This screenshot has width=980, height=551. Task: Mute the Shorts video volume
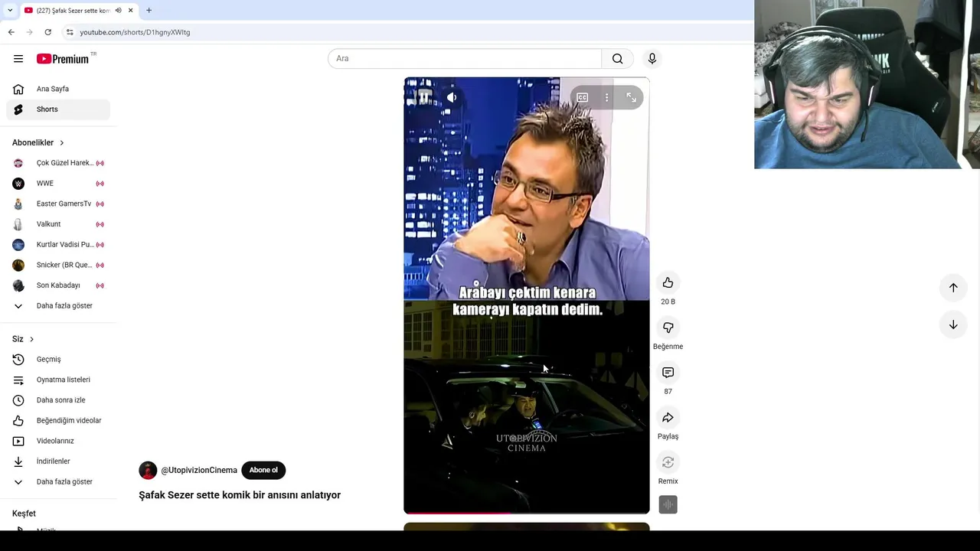point(452,98)
